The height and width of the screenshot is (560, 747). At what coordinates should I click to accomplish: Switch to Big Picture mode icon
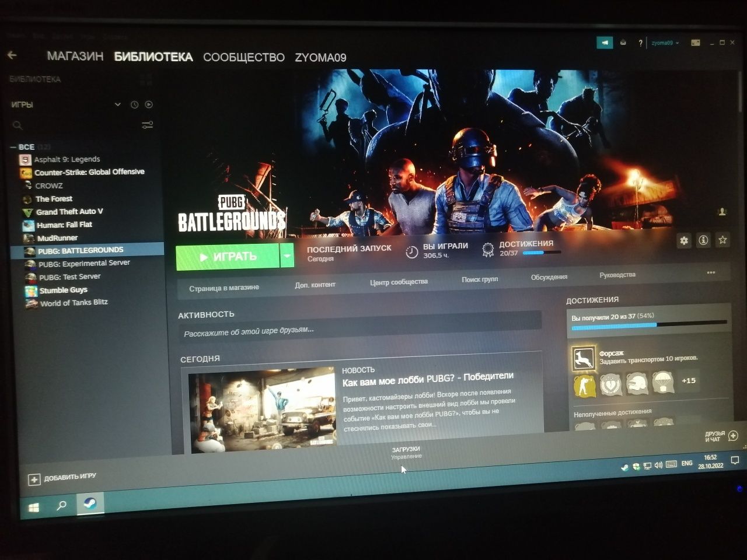[x=695, y=43]
